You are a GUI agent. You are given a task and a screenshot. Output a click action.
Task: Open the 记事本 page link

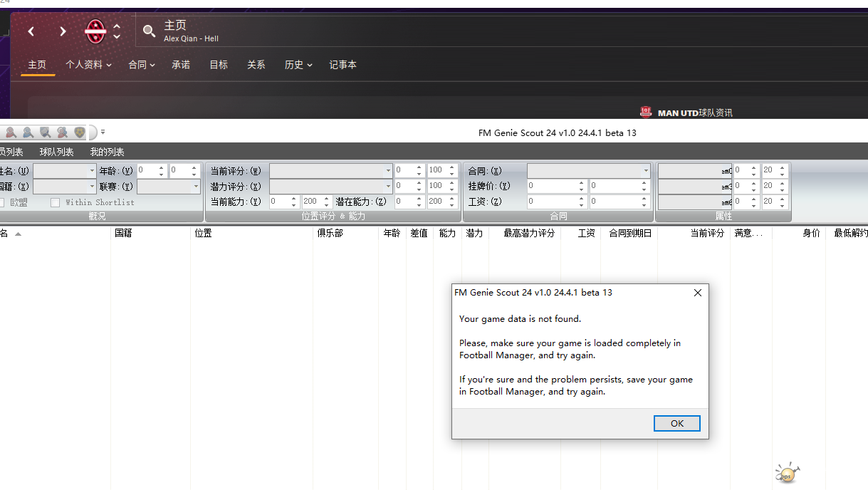[x=343, y=65]
